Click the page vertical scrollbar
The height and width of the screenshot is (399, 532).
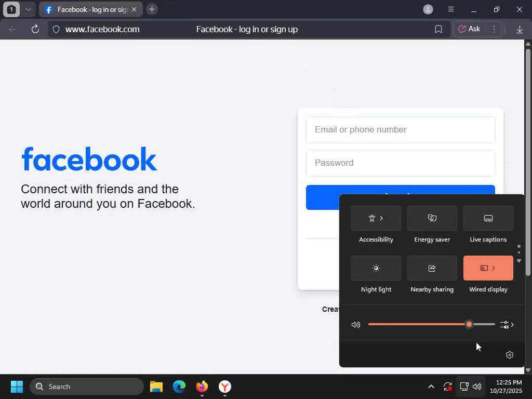click(528, 162)
